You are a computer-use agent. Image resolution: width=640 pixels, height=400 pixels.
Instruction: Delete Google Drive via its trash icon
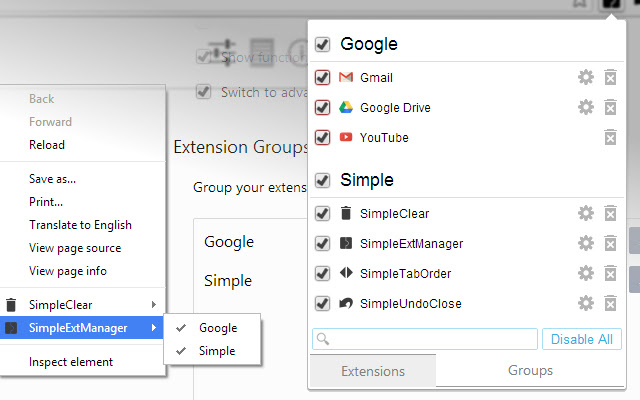point(610,107)
